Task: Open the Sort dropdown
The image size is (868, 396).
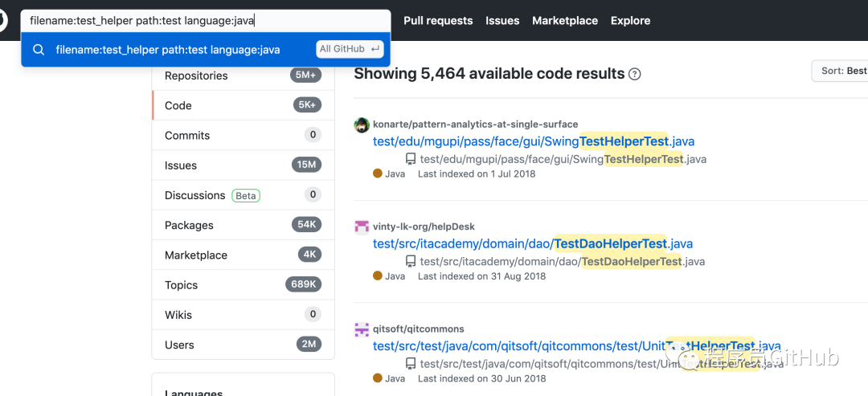Action: (841, 71)
